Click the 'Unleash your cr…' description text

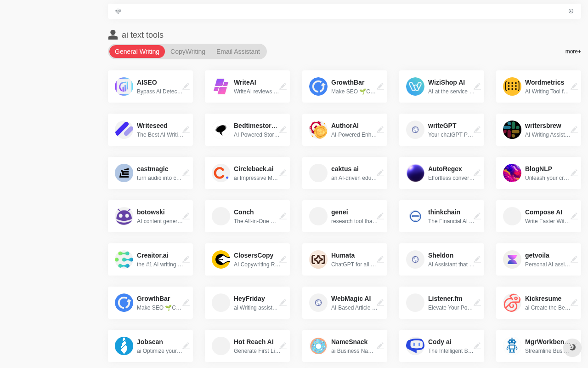[548, 178]
